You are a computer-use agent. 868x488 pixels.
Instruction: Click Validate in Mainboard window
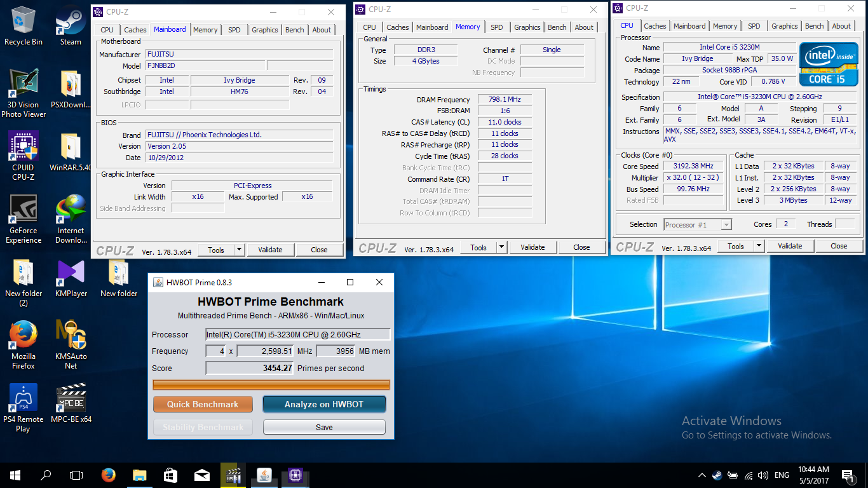coord(270,250)
